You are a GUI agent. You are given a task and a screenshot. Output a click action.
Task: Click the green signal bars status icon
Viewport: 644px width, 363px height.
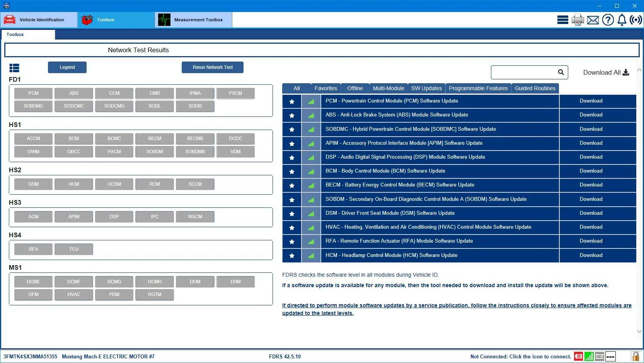tap(589, 356)
